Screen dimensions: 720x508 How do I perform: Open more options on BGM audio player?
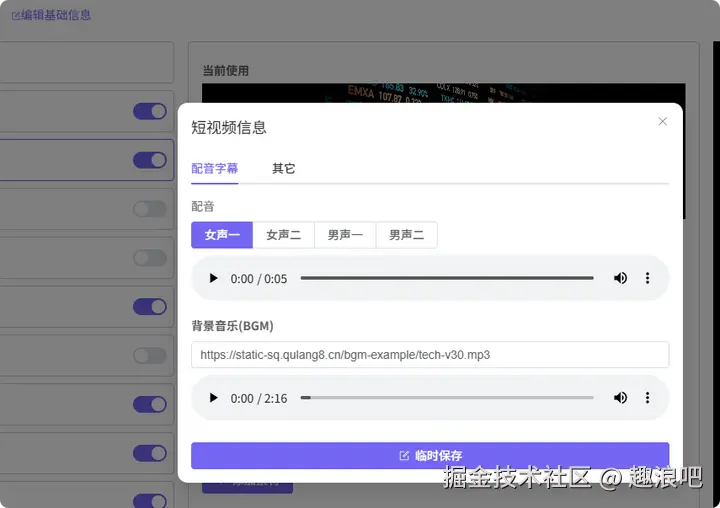tap(647, 398)
